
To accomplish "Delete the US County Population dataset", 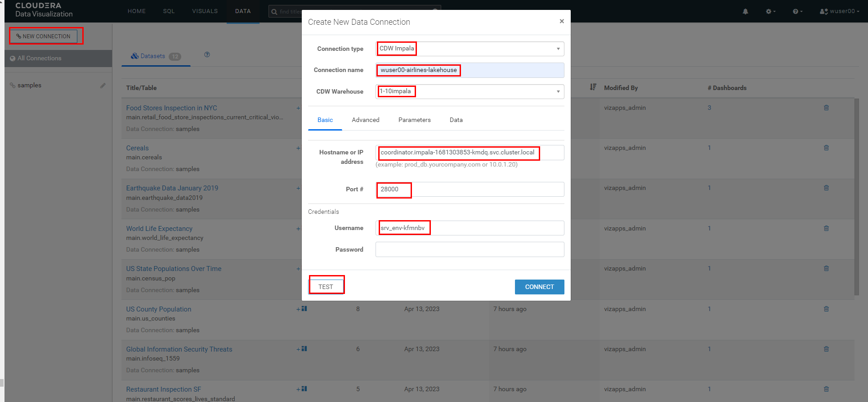I will pos(826,309).
